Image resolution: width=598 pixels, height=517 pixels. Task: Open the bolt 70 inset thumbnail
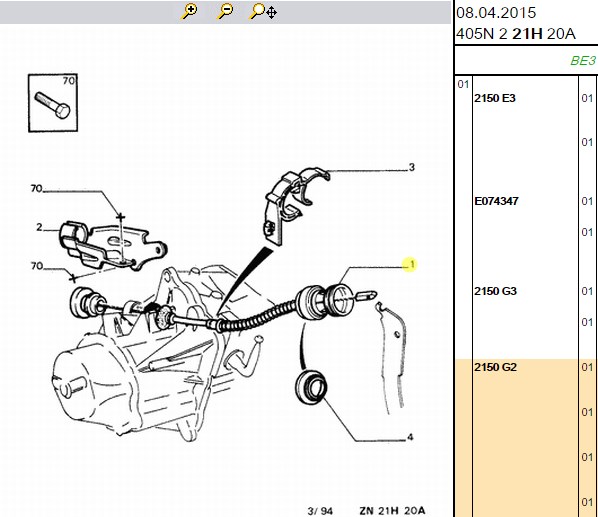point(53,103)
